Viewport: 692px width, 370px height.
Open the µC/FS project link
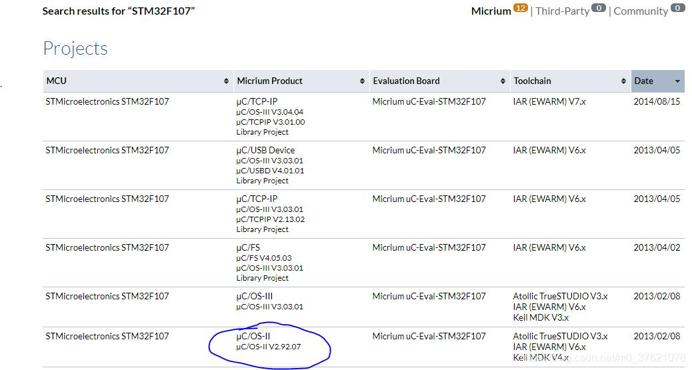pyautogui.click(x=248, y=248)
